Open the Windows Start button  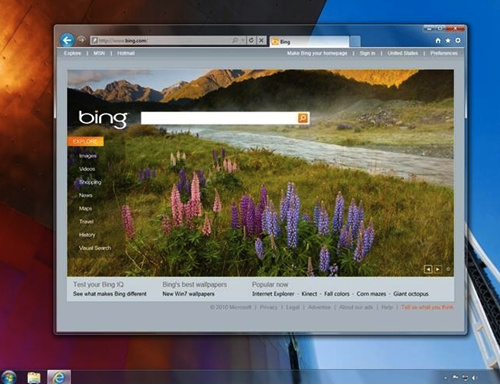click(9, 377)
